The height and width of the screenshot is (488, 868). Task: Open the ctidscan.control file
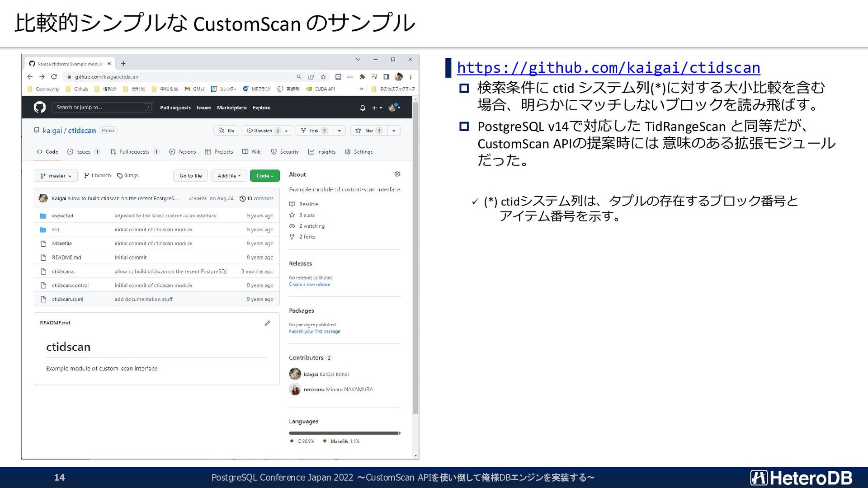[70, 286]
